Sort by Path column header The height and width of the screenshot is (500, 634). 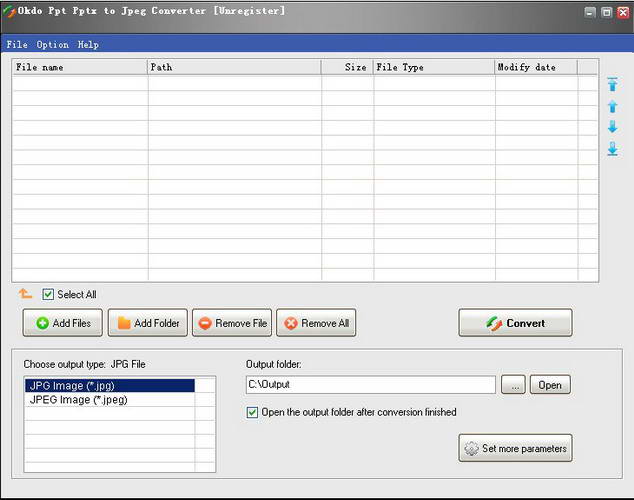234,67
